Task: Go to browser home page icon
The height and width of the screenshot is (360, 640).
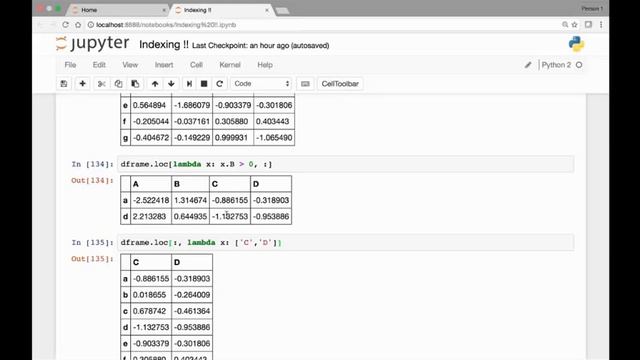Action: pyautogui.click(x=78, y=24)
